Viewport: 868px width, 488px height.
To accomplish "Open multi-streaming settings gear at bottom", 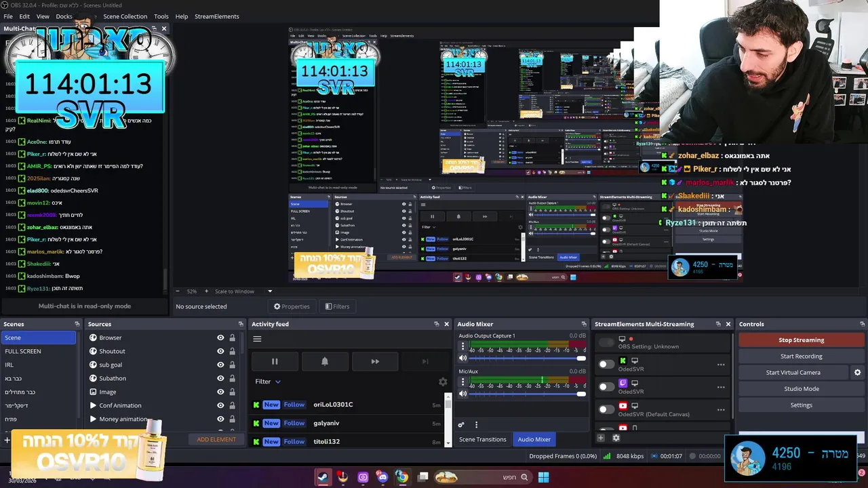I will [616, 438].
